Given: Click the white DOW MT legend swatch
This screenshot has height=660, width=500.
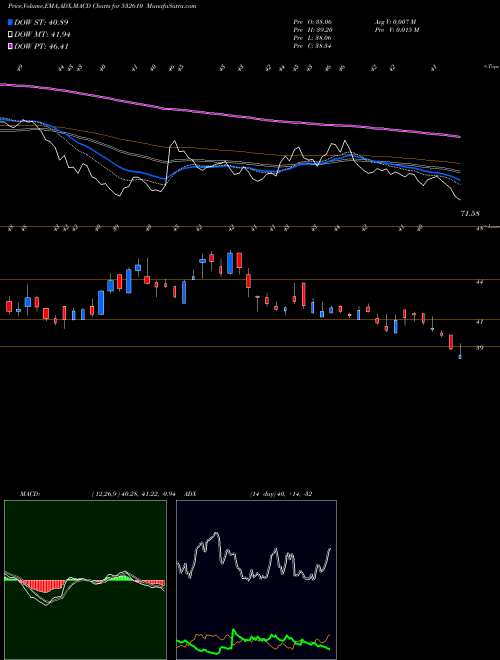Looking at the screenshot, I should click(x=11, y=35).
